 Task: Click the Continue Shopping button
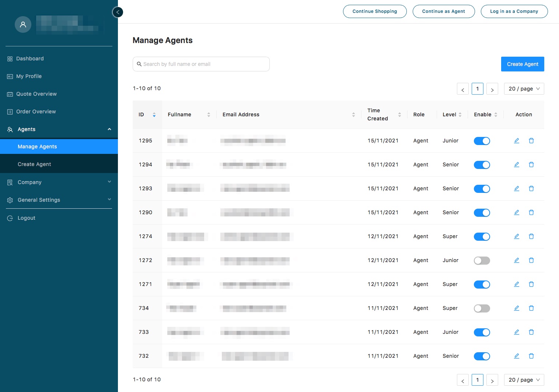click(x=374, y=11)
